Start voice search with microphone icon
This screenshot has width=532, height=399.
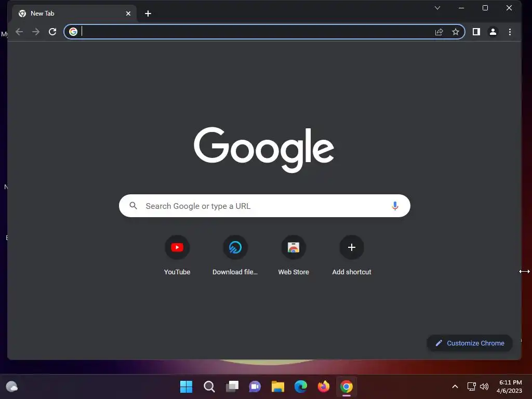coord(395,206)
